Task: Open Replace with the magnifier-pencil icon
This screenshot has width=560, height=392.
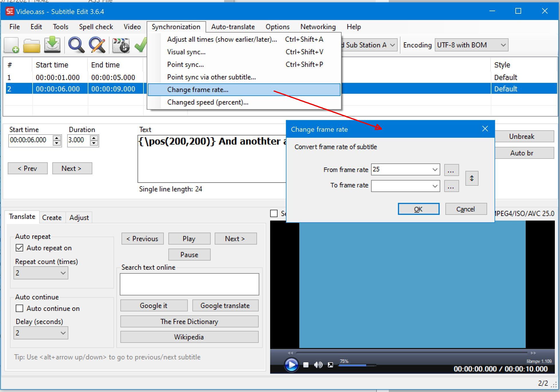Action: [x=97, y=45]
